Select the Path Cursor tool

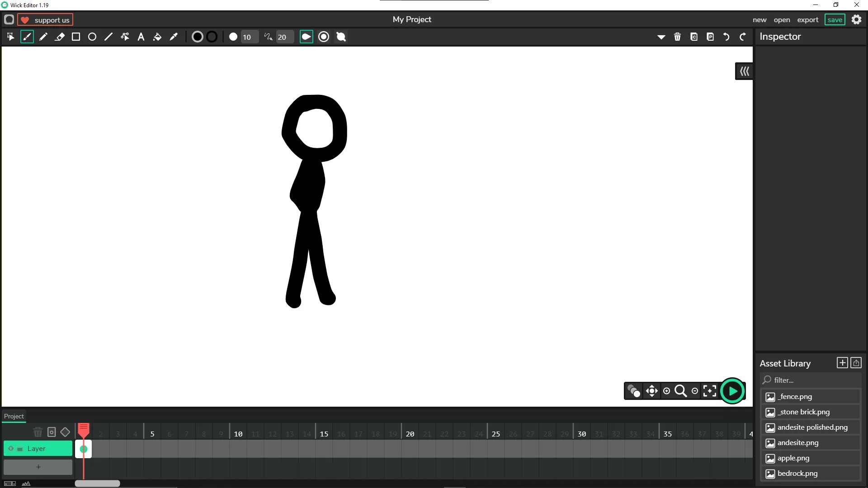click(x=125, y=37)
